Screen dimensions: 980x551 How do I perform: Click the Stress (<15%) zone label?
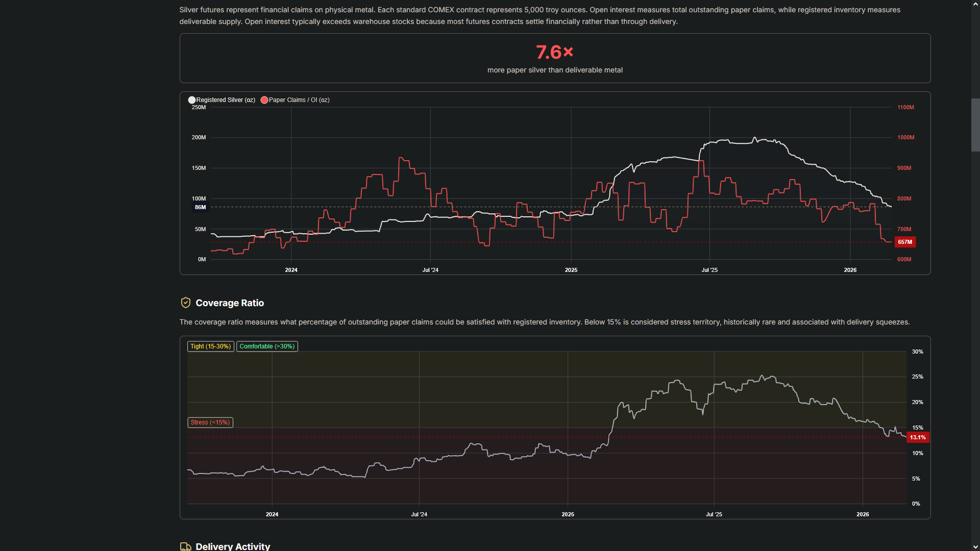click(210, 422)
